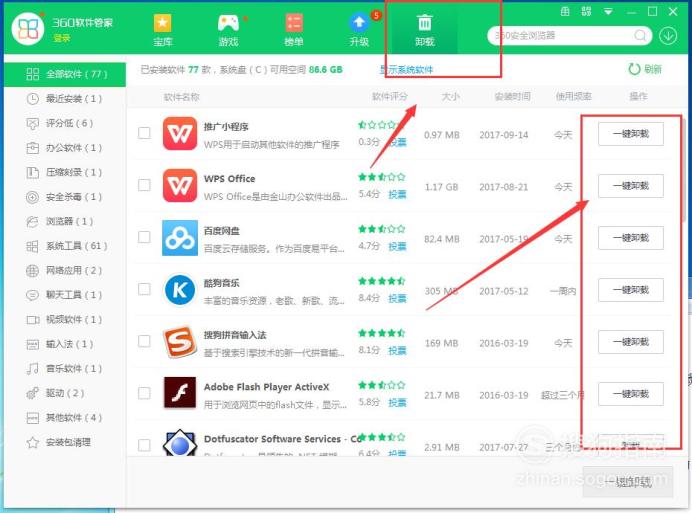The image size is (692, 513).
Task: Select 其他软件 (4) category
Action: point(65,417)
